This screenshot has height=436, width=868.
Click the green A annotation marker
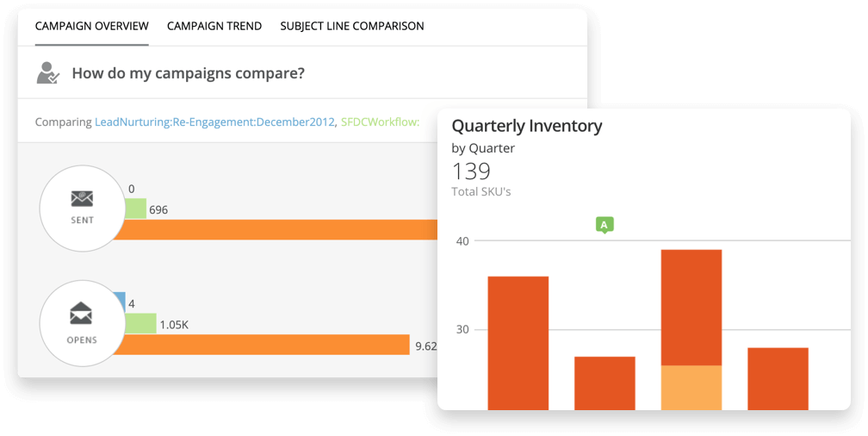click(x=604, y=226)
